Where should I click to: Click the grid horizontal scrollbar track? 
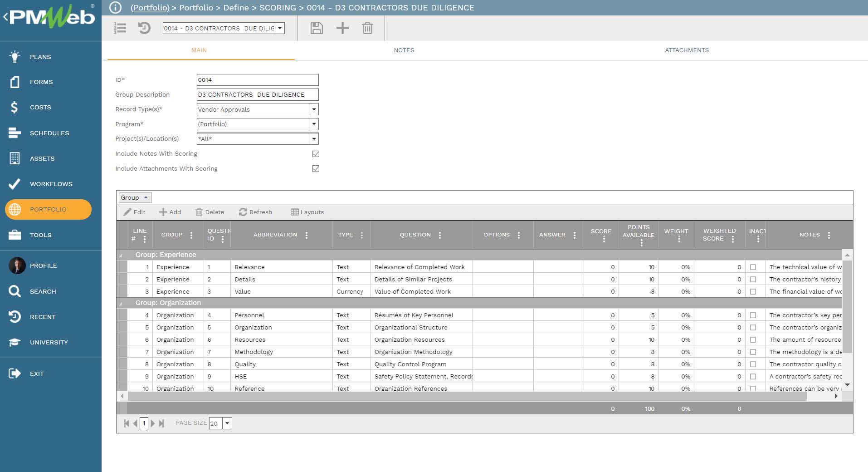click(x=467, y=396)
